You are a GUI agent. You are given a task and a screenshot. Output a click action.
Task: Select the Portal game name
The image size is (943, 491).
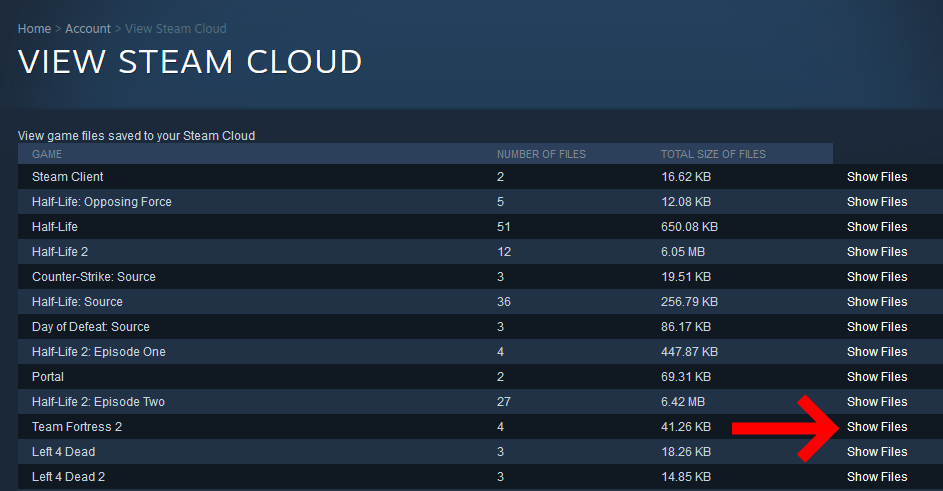coord(48,377)
